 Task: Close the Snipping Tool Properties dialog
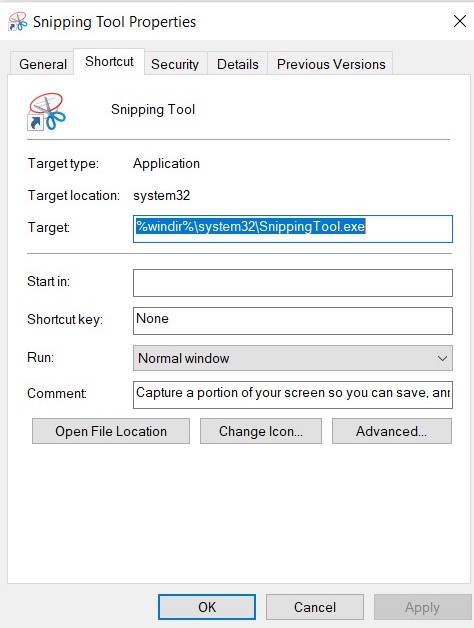(460, 21)
